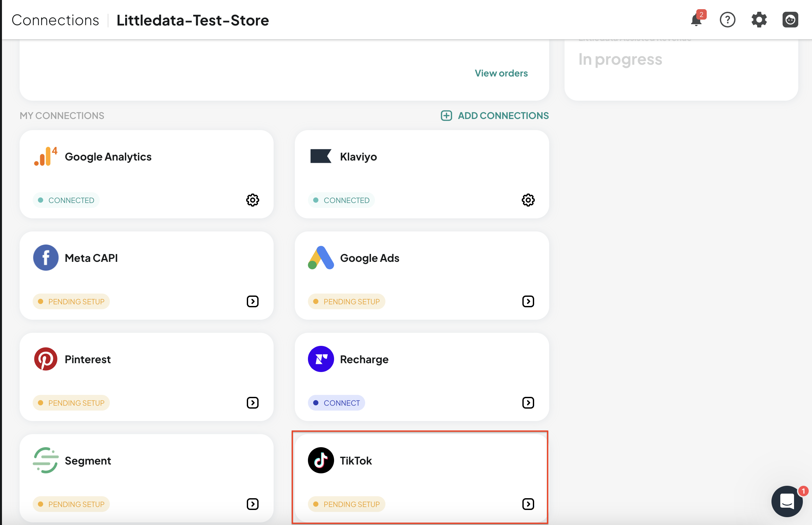Click the TikTok logo
Screen dimensions: 812x525
321,460
